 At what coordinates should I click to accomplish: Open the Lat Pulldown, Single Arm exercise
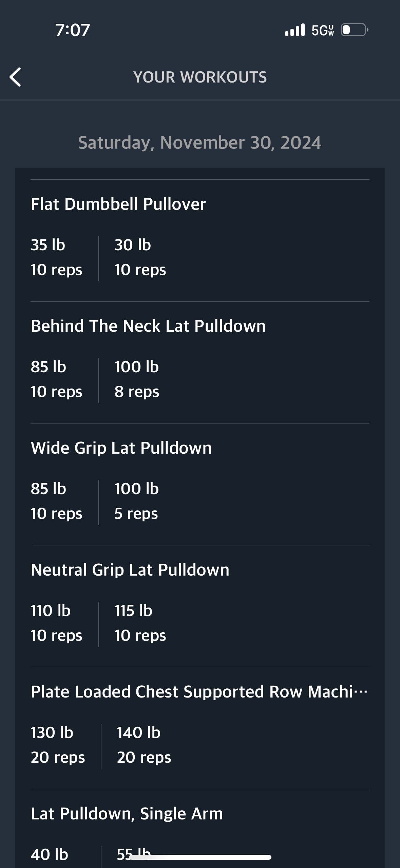click(x=127, y=814)
